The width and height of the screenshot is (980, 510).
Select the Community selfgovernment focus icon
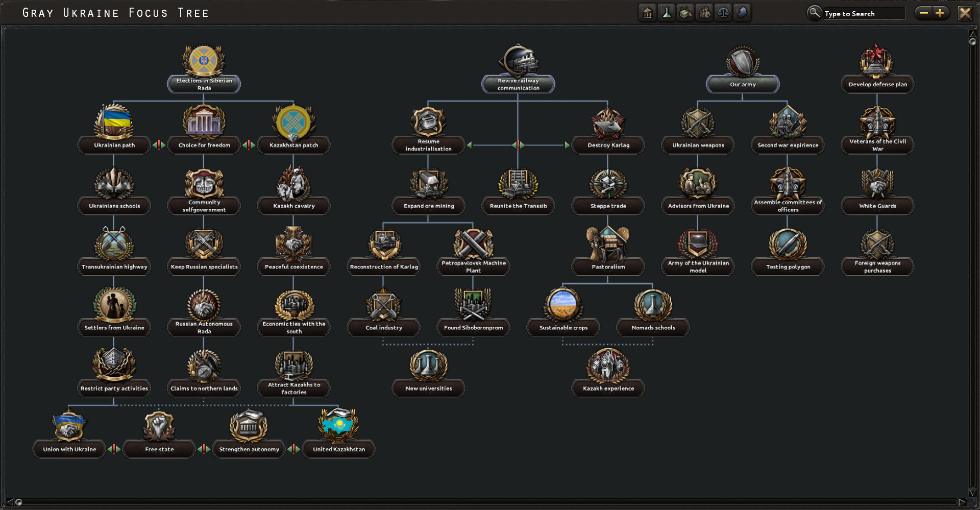[x=204, y=183]
